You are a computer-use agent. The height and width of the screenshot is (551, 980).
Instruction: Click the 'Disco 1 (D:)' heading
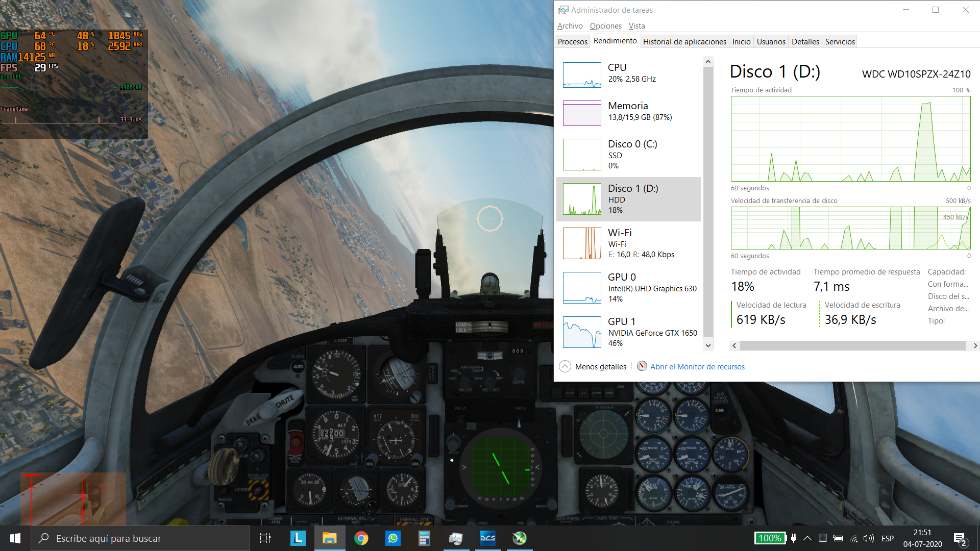tap(775, 71)
